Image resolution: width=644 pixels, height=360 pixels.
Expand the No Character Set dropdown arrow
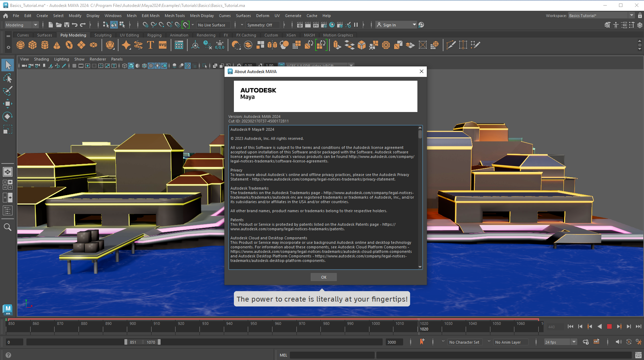(443, 342)
